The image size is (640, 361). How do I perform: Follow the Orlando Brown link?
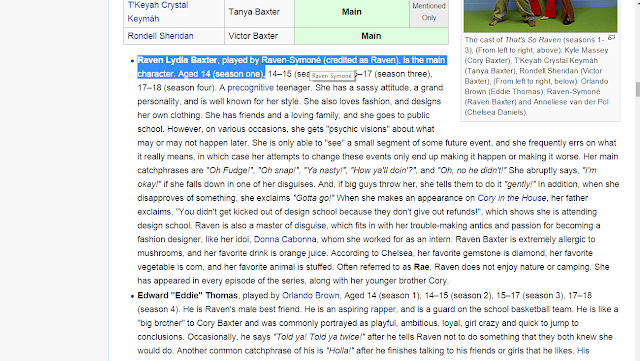(310, 295)
